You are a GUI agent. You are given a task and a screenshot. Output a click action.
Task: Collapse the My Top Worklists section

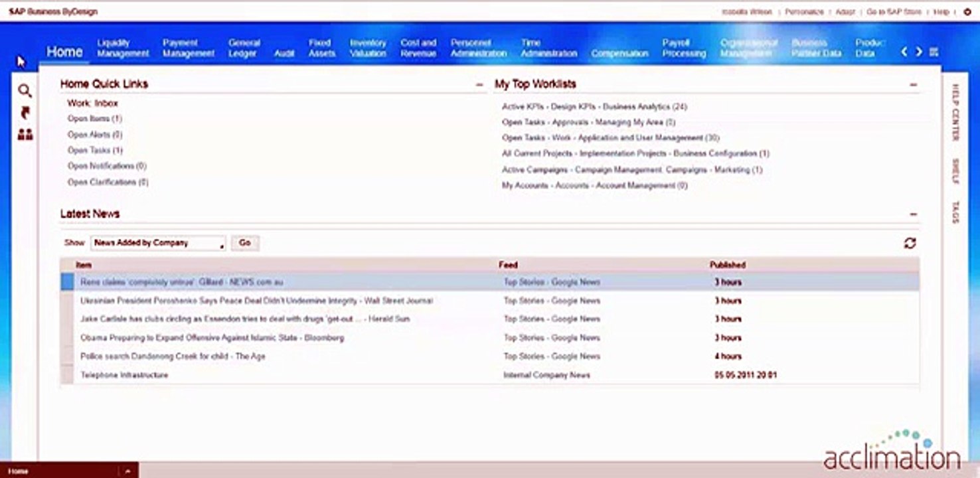(x=914, y=85)
